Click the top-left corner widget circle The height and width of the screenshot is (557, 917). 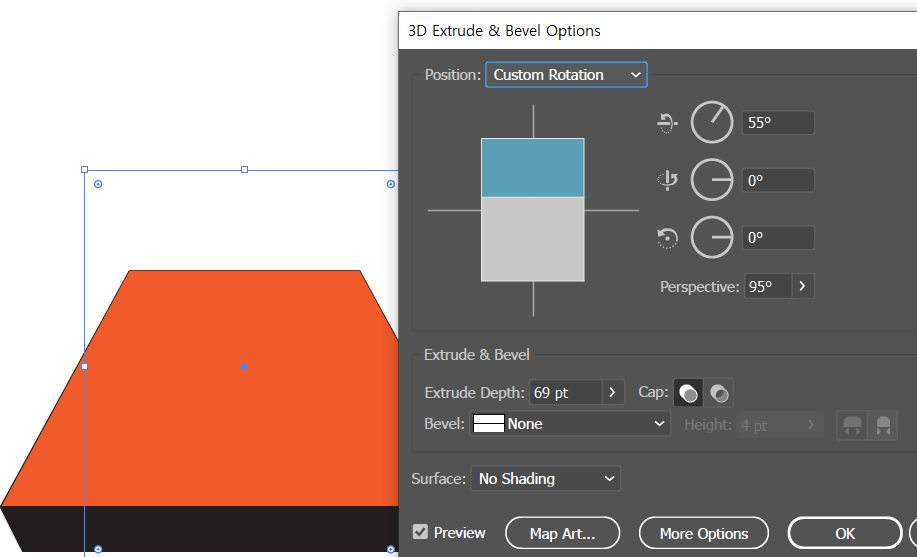coord(98,184)
